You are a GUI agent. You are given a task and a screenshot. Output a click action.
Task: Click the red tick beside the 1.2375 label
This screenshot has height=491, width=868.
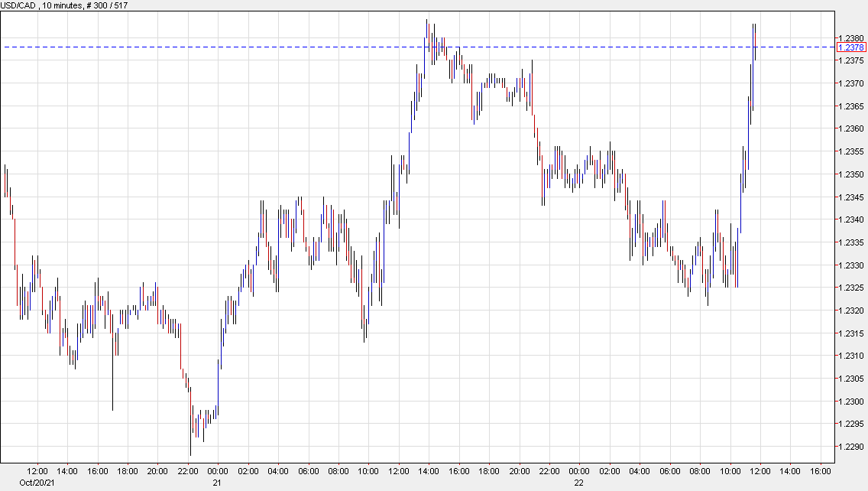(835, 58)
